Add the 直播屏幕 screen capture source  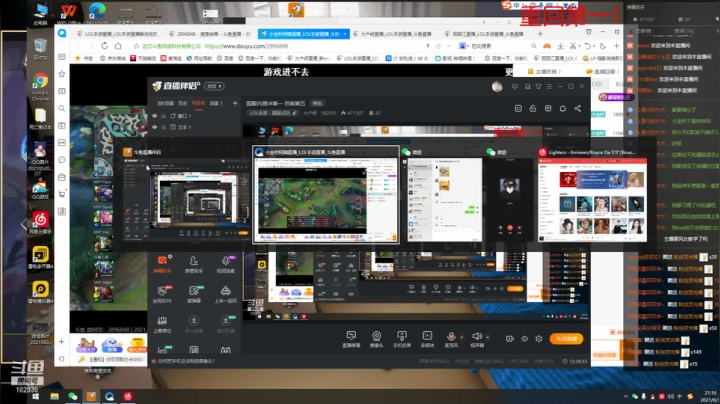click(351, 339)
